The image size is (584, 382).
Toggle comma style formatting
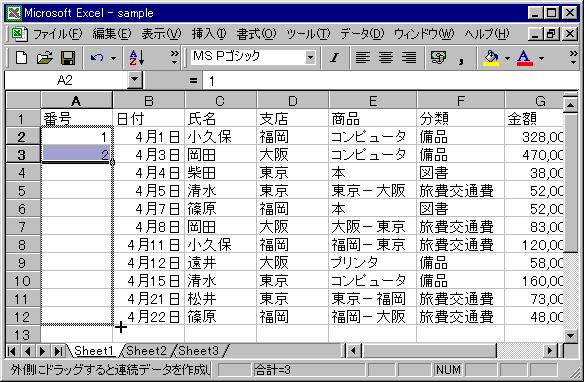pyautogui.click(x=461, y=58)
